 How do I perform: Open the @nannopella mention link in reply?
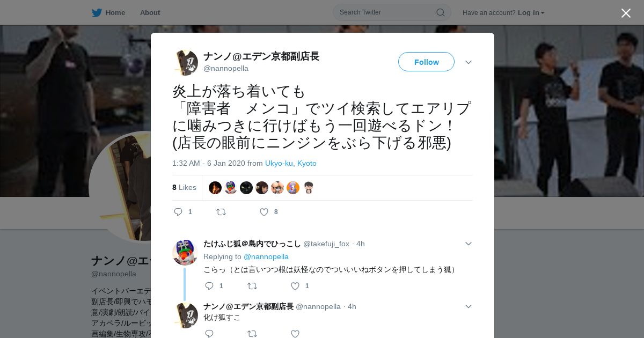coord(266,256)
